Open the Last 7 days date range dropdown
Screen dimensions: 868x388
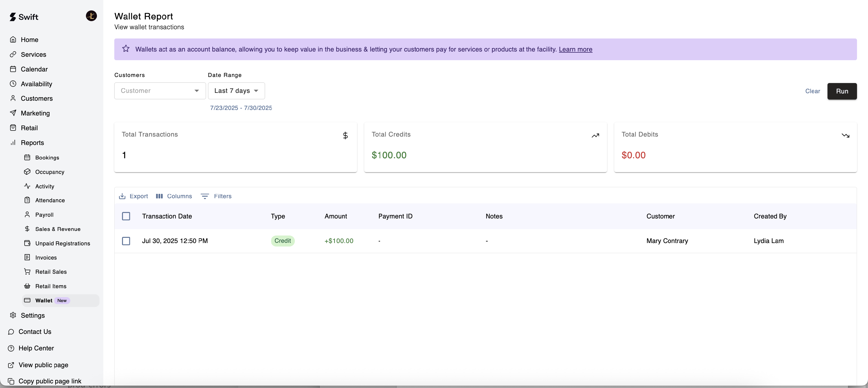236,91
